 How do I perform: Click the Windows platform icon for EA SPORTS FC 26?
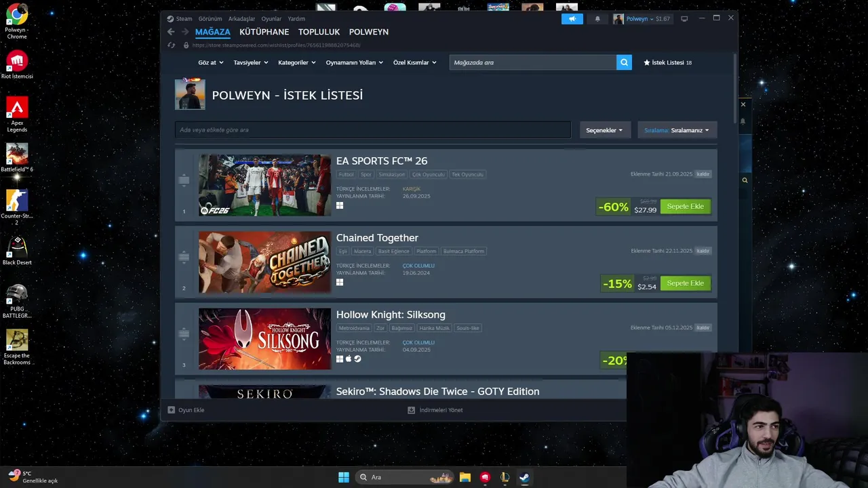point(340,205)
